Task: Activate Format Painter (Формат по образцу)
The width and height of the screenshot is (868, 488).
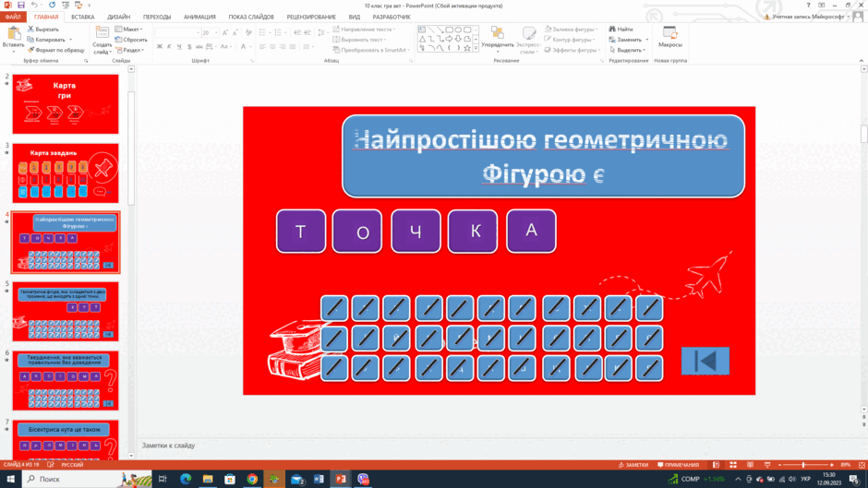Action: point(56,50)
